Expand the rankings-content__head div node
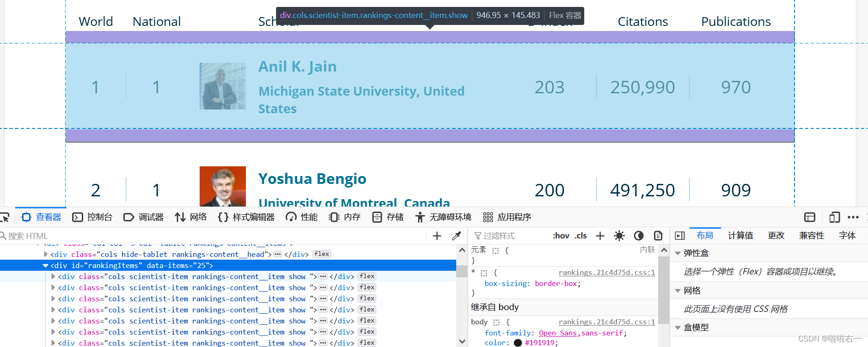This screenshot has height=347, width=868. [x=45, y=254]
